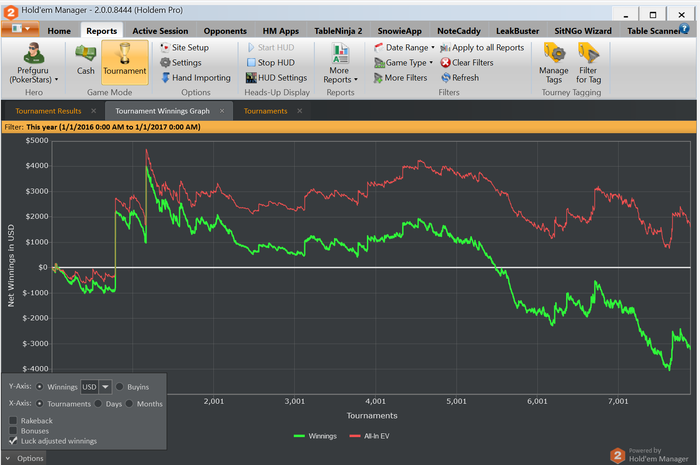700x465 pixels.
Task: Select the Winnings Y-Axis radio button
Action: pos(40,386)
